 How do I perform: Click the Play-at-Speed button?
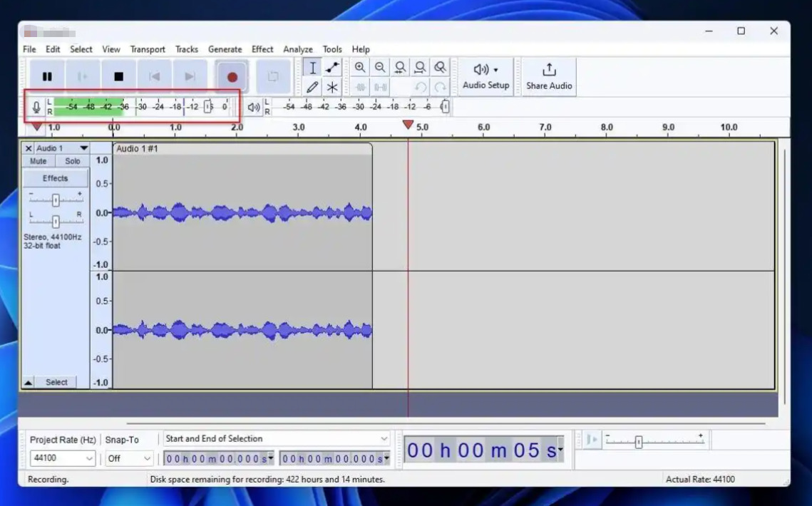[x=592, y=440]
